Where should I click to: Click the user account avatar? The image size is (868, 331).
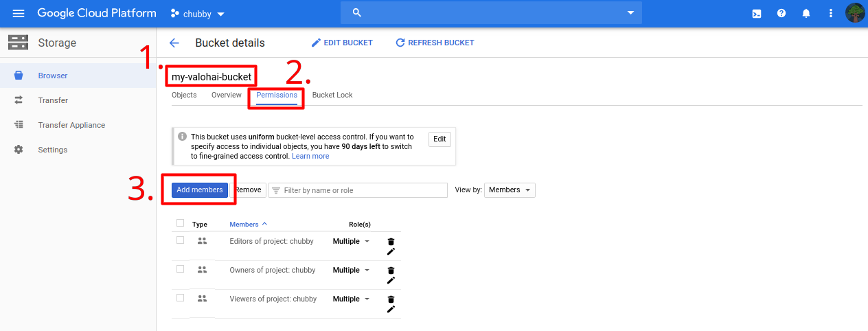point(855,13)
